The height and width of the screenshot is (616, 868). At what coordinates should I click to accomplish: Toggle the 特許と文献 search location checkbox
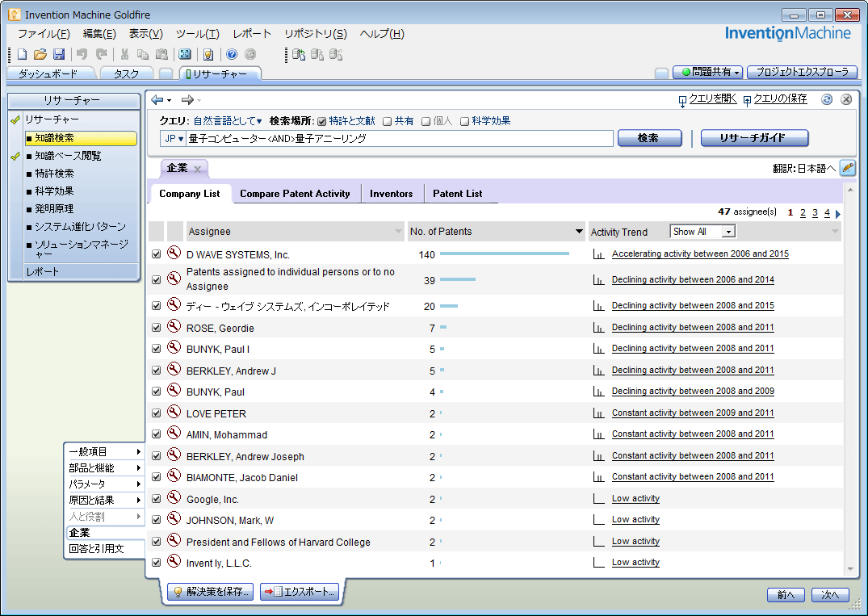[x=321, y=121]
